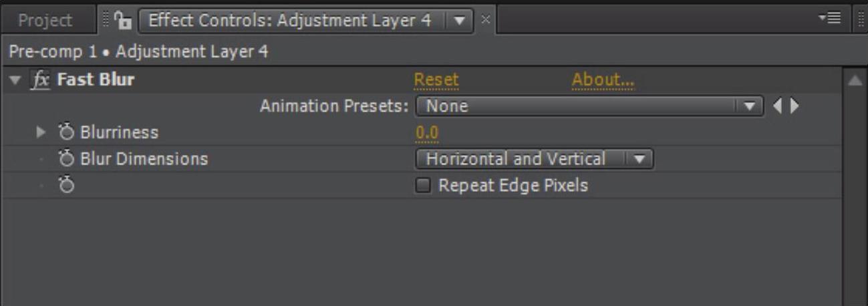Check the Repeat Edge Pixels checkbox
The width and height of the screenshot is (868, 306).
(423, 186)
